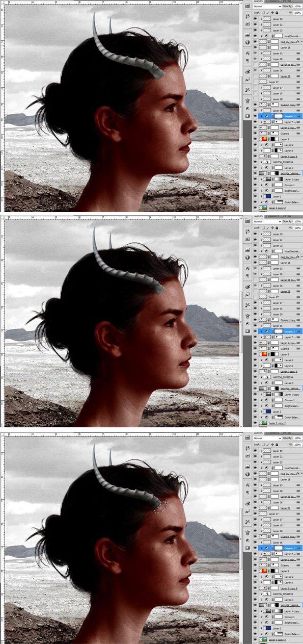Click lock transparent pixels icon in top screenshot
Viewport: 303px width, 644px height.
(263, 13)
